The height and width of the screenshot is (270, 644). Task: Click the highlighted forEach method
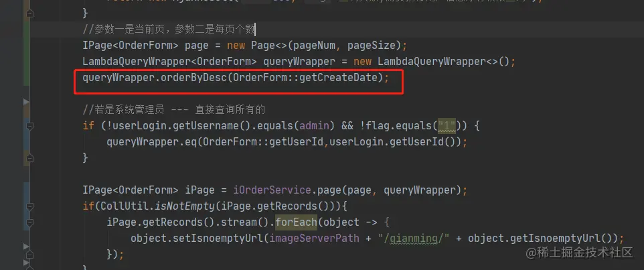296,222
